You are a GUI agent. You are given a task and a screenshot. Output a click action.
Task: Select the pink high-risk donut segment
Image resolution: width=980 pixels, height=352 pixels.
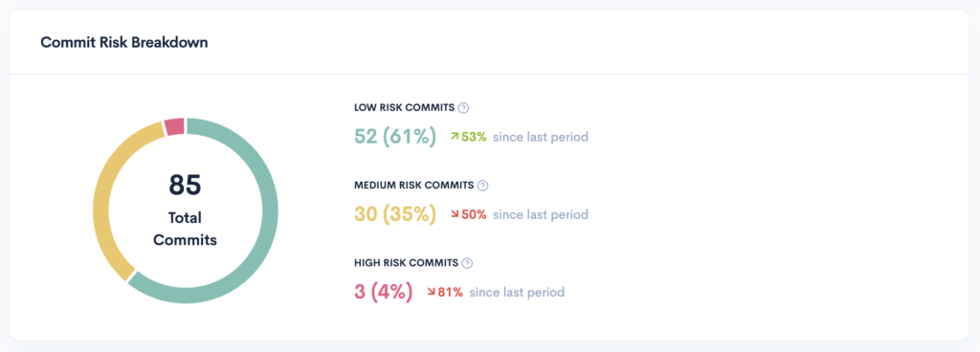tap(174, 125)
